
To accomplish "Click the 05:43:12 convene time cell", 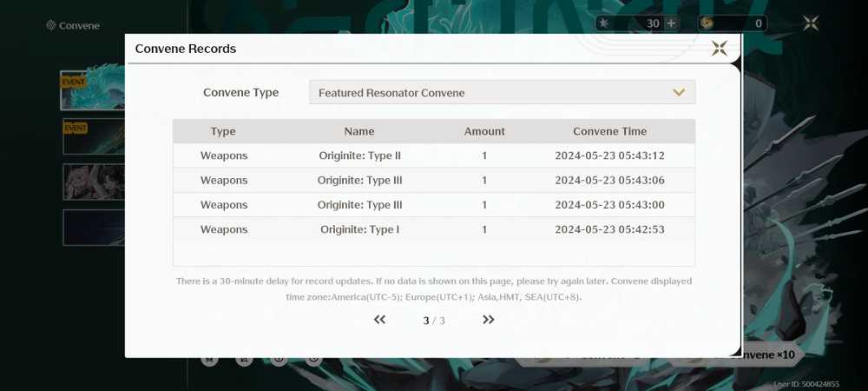I will coord(609,156).
